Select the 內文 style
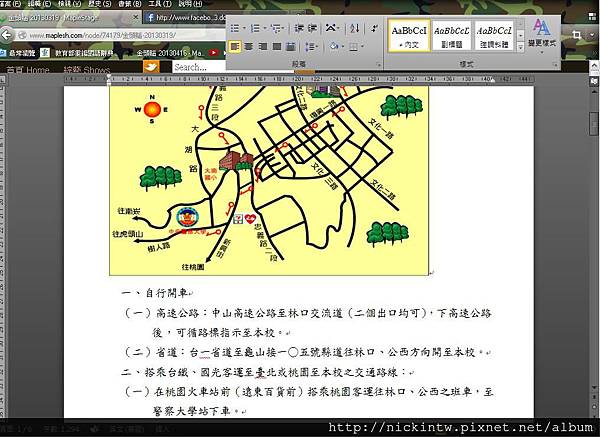Screen dimensions: 600x437 click(x=410, y=35)
